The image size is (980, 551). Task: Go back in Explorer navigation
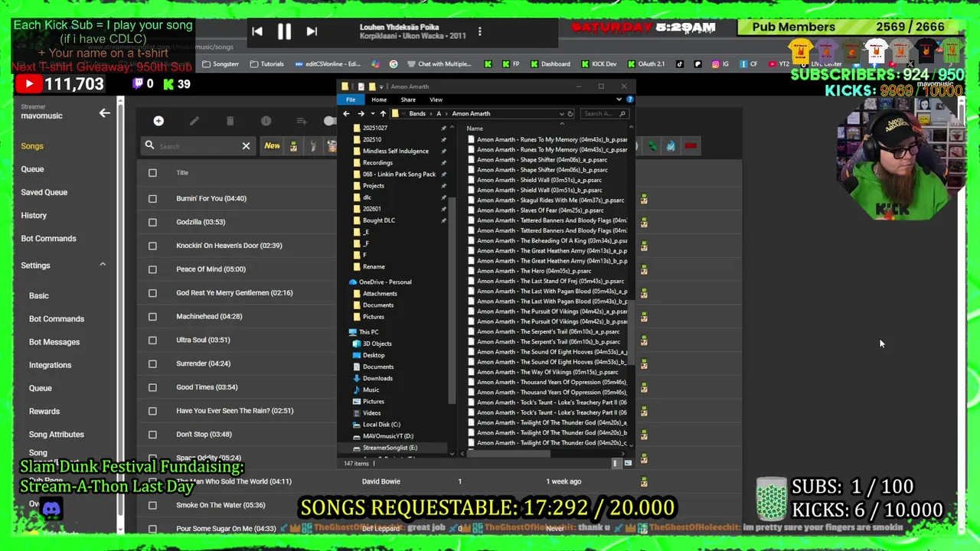point(346,114)
